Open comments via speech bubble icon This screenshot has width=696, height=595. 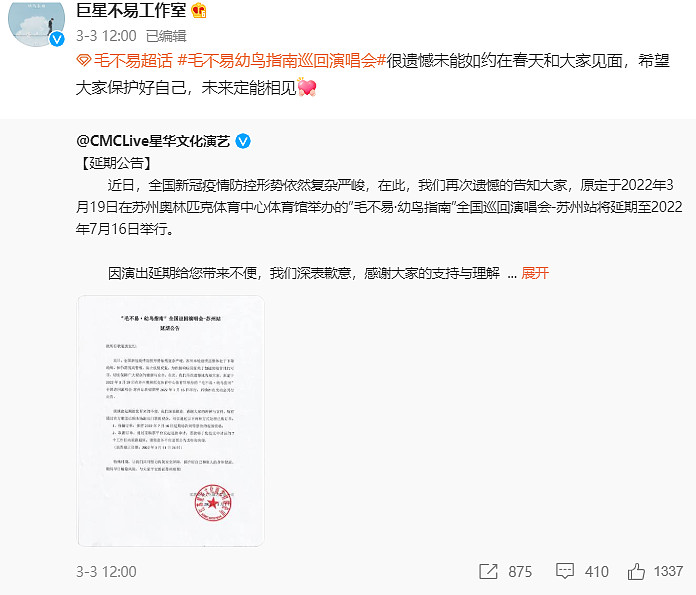click(565, 571)
